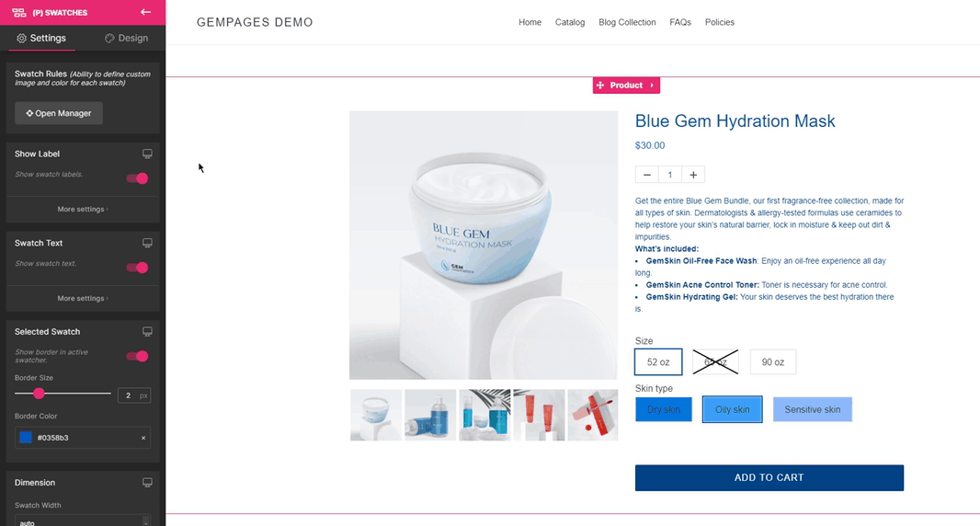Click the device icon beside Show Label
The image size is (980, 526).
point(147,154)
